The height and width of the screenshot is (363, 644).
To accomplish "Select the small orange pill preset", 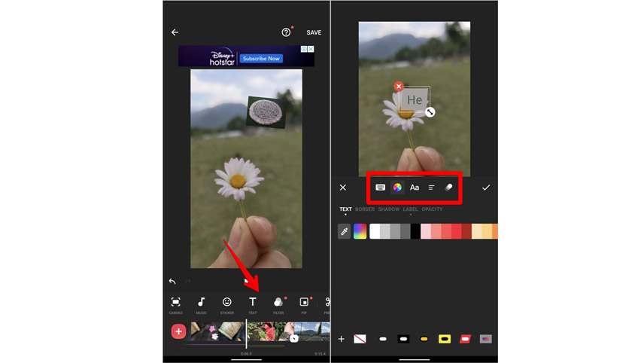I will point(424,339).
